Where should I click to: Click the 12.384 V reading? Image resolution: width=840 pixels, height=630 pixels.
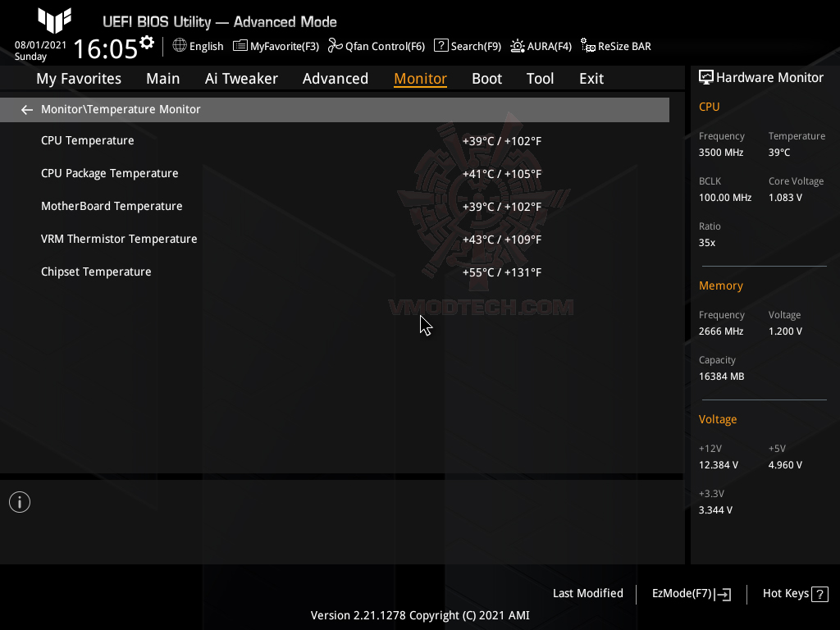719,465
